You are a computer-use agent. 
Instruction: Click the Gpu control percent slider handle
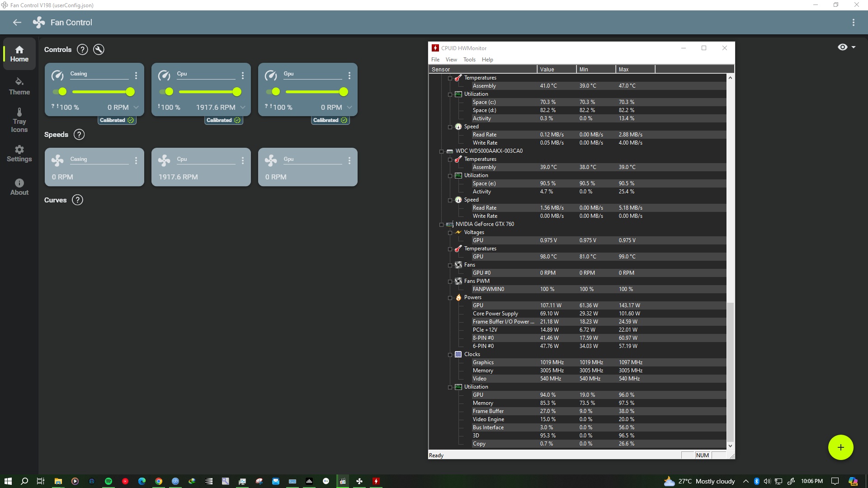[344, 92]
